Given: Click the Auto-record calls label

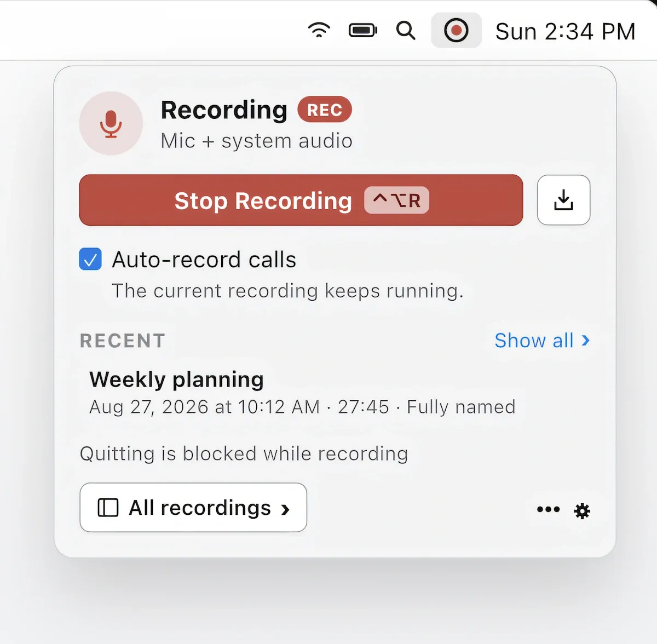Looking at the screenshot, I should pyautogui.click(x=204, y=260).
